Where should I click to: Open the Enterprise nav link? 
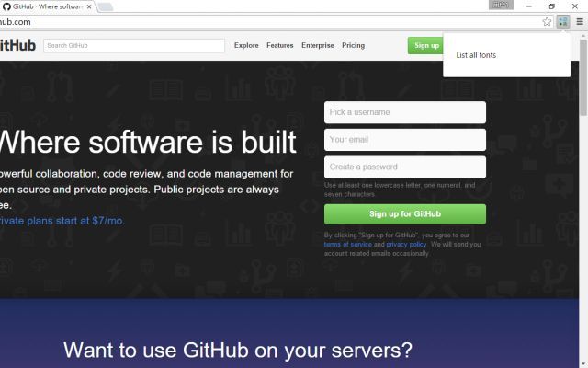(x=318, y=45)
